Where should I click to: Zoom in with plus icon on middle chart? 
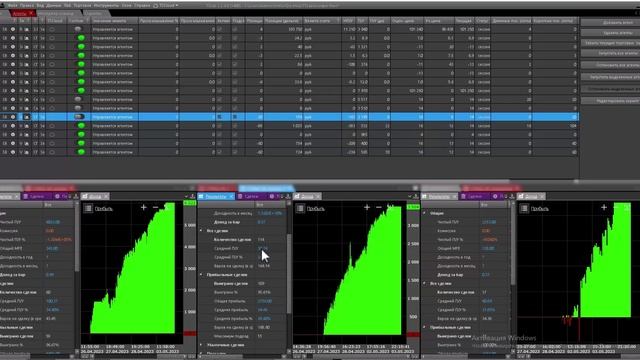367,208
